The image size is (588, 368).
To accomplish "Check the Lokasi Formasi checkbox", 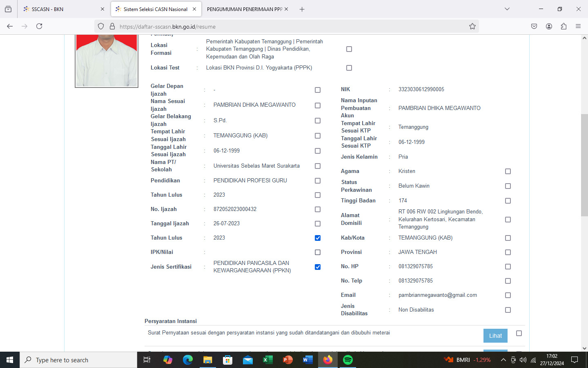I will pos(349,49).
